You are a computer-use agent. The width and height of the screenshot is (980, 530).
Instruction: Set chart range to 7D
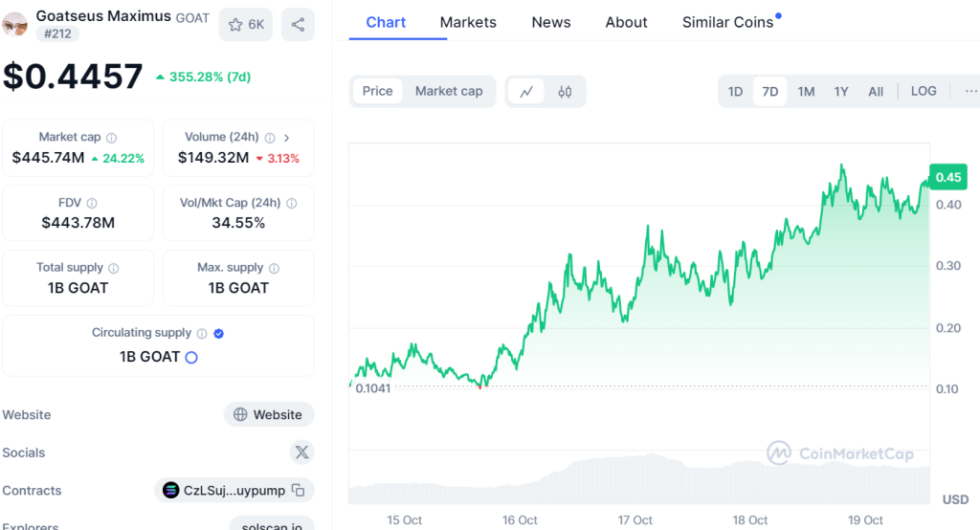point(770,92)
